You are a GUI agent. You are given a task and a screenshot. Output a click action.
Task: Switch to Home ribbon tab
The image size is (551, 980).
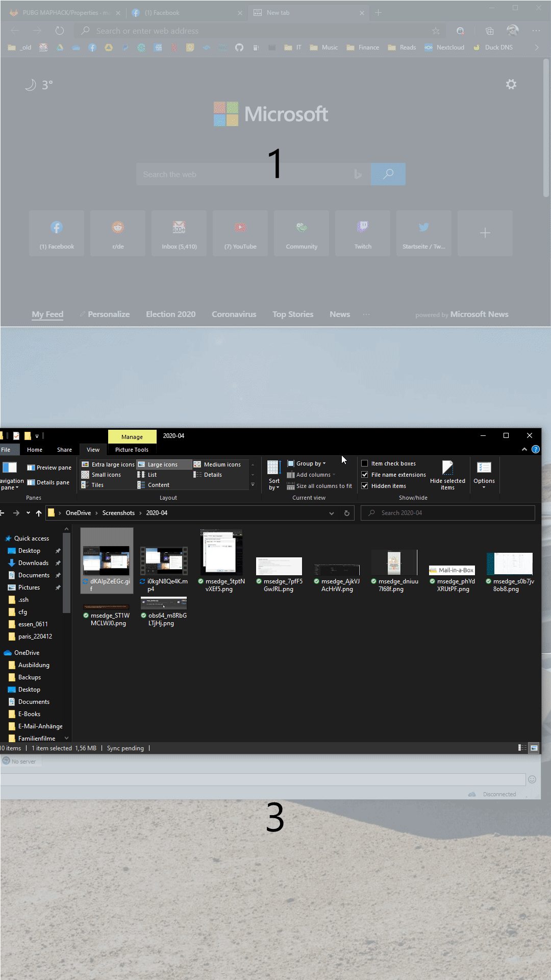pos(35,450)
